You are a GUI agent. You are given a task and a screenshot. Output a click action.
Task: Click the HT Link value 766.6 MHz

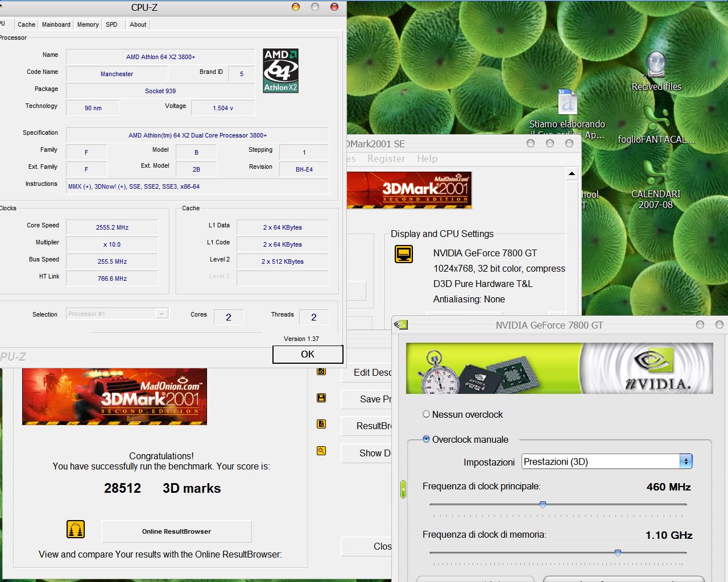click(x=112, y=278)
